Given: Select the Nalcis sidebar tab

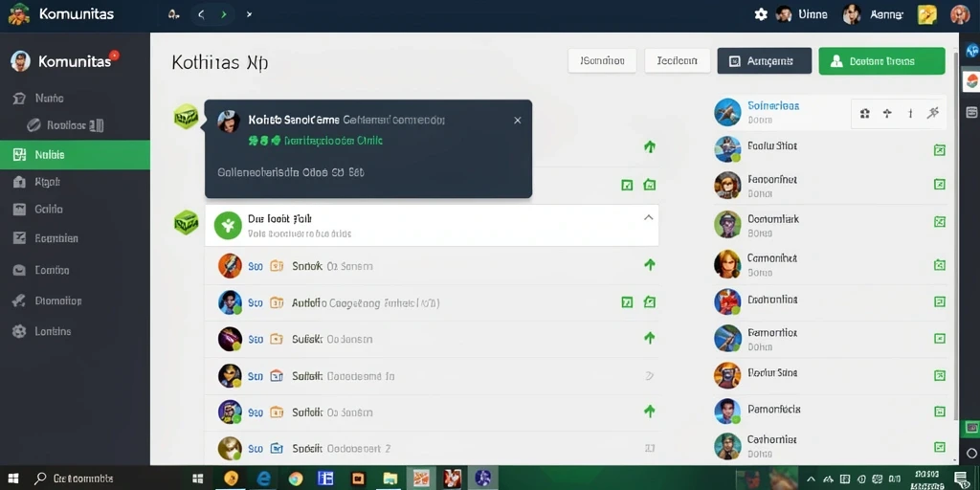Looking at the screenshot, I should tap(75, 155).
